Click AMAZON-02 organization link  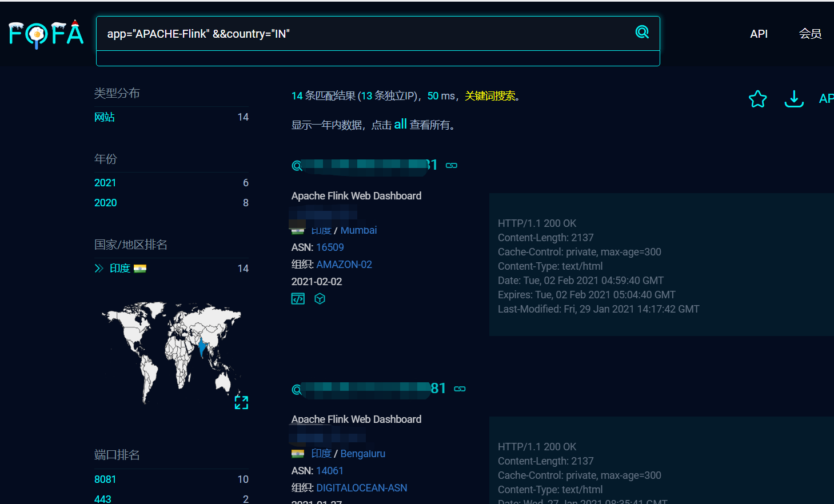click(344, 265)
